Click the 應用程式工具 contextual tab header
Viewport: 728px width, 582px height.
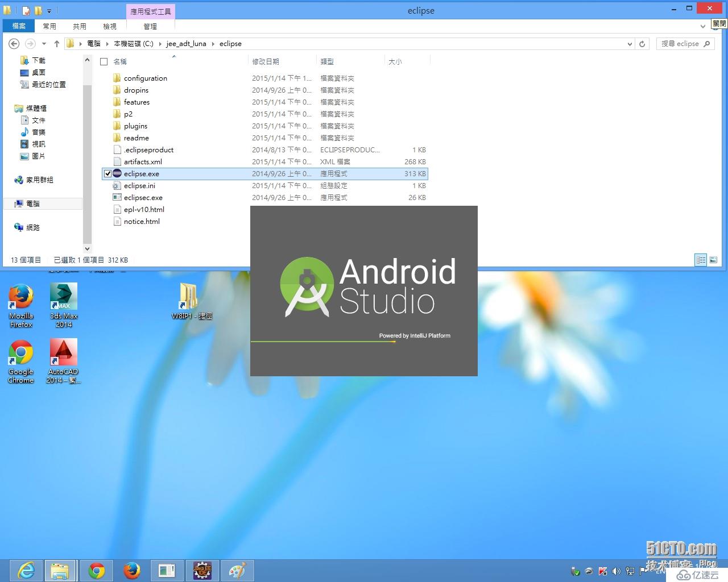coord(150,11)
